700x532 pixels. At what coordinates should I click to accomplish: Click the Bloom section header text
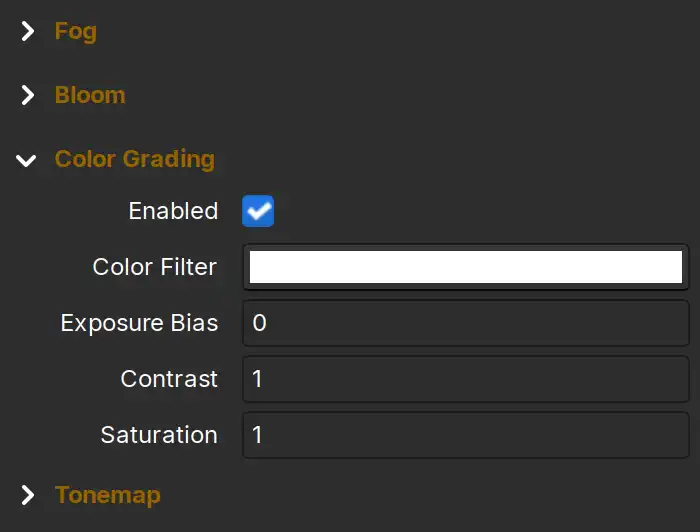coord(90,95)
